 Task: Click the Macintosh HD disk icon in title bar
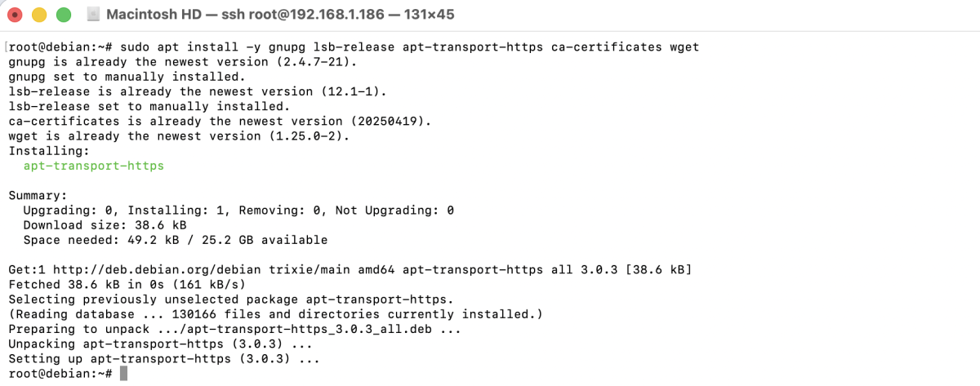pos(92,15)
